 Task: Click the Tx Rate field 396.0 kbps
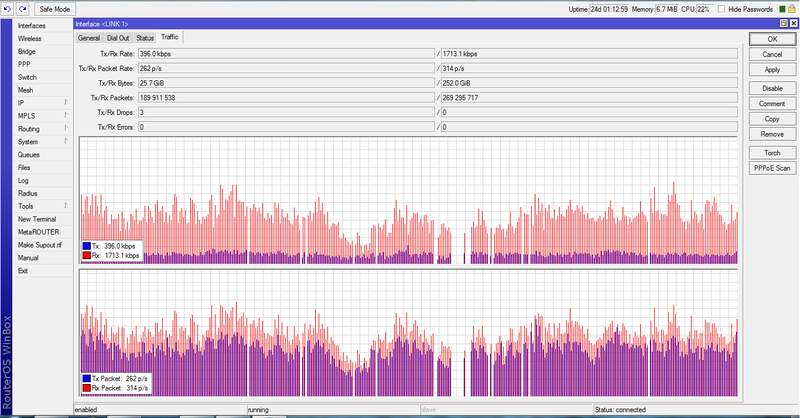(286, 54)
